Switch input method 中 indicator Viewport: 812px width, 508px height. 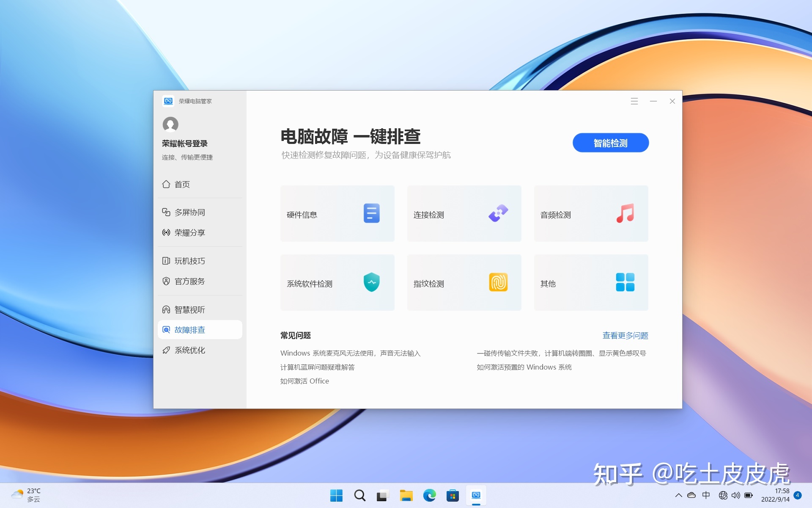pyautogui.click(x=706, y=495)
